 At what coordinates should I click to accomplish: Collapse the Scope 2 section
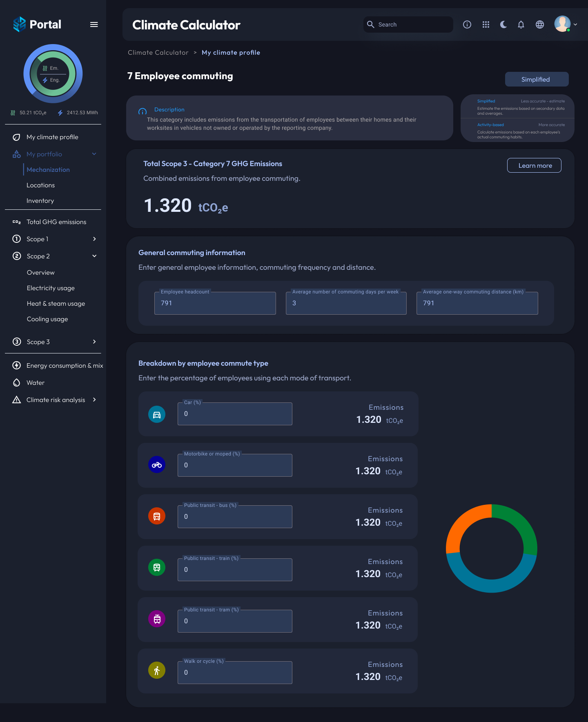tap(94, 256)
